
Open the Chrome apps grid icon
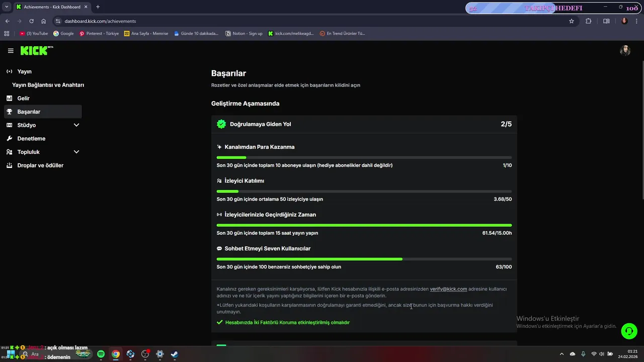[x=7, y=34]
